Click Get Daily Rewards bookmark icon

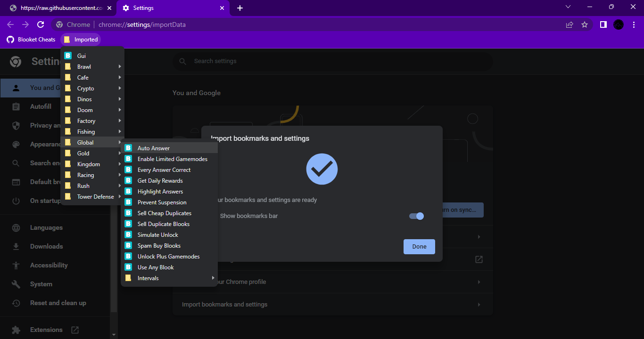point(128,180)
